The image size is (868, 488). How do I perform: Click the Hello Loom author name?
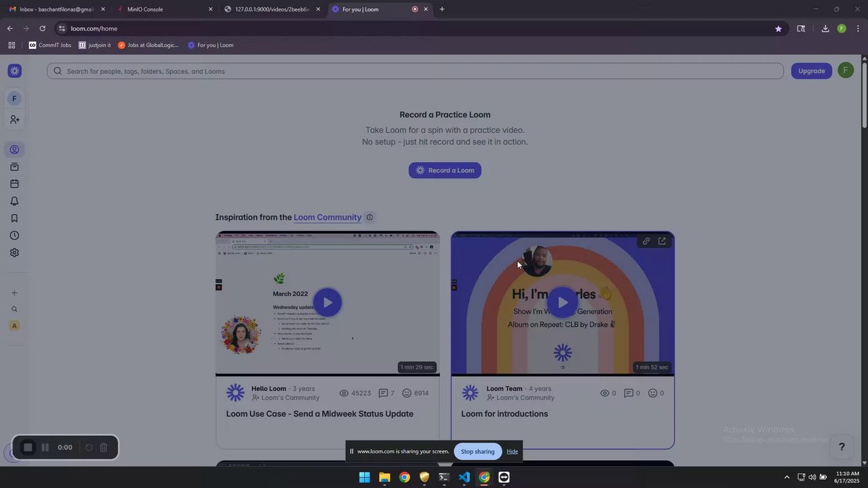point(269,389)
